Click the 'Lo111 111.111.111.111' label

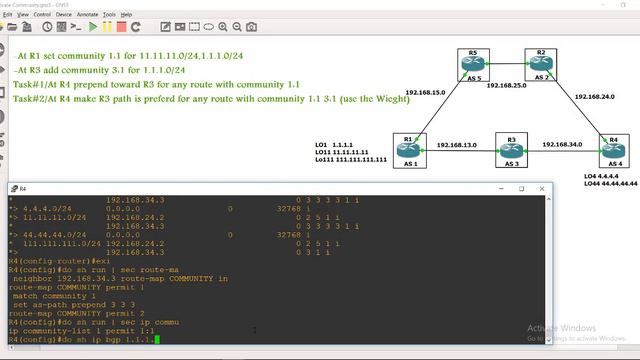351,160
